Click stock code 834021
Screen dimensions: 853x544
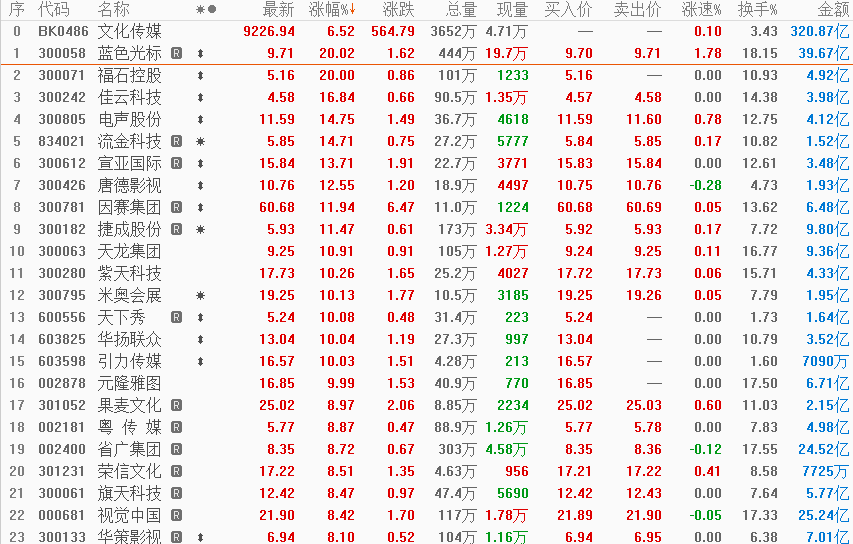pyautogui.click(x=62, y=141)
